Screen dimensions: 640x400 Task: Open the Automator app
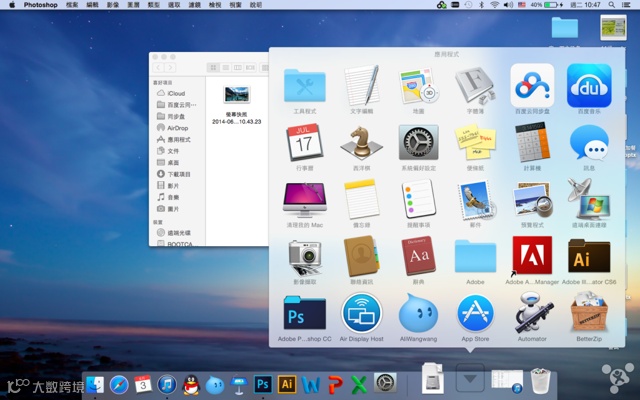tap(532, 313)
